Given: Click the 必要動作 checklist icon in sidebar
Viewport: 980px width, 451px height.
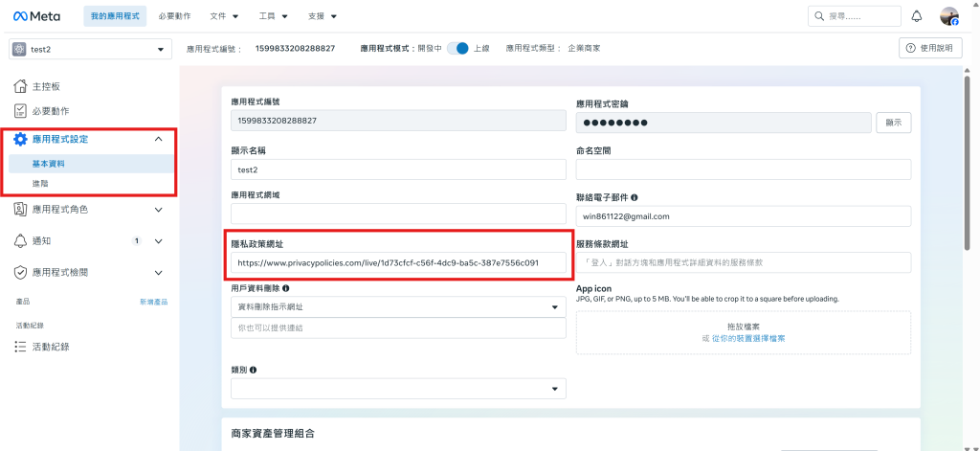Looking at the screenshot, I should [20, 111].
